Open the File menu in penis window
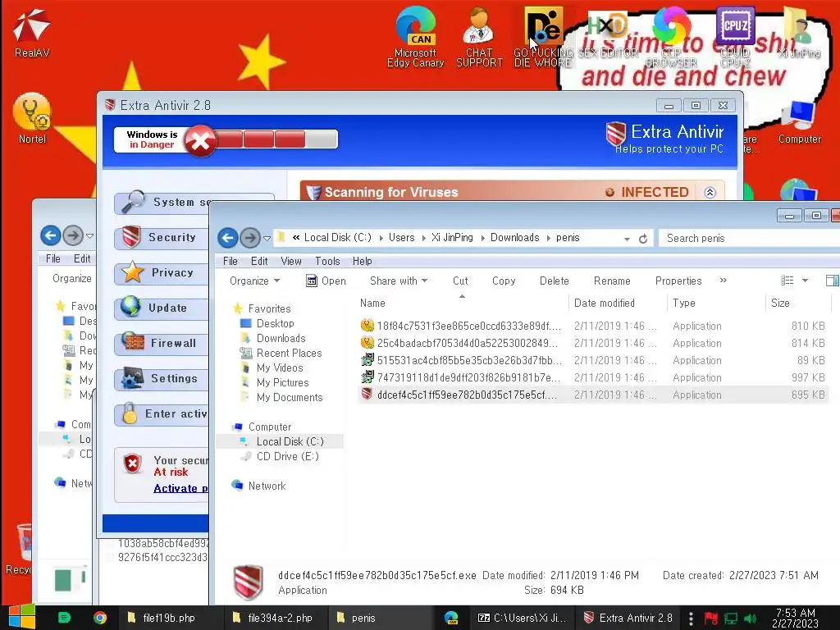 (231, 261)
